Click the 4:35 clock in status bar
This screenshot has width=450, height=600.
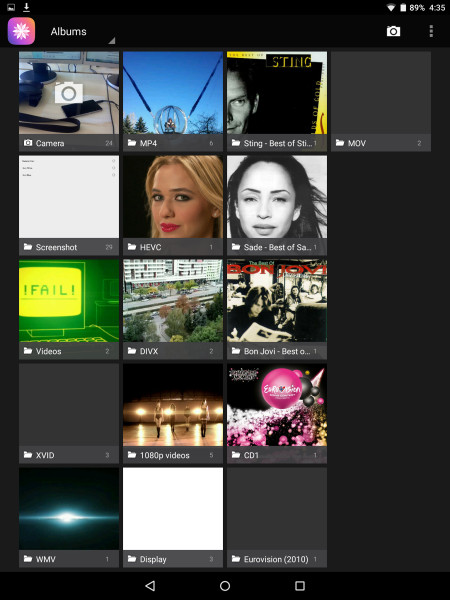coord(437,8)
